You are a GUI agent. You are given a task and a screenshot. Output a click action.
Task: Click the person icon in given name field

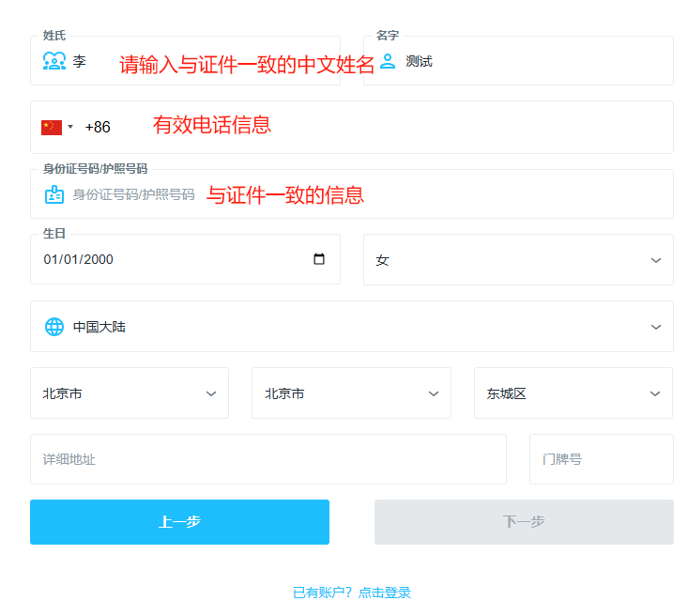(x=388, y=61)
